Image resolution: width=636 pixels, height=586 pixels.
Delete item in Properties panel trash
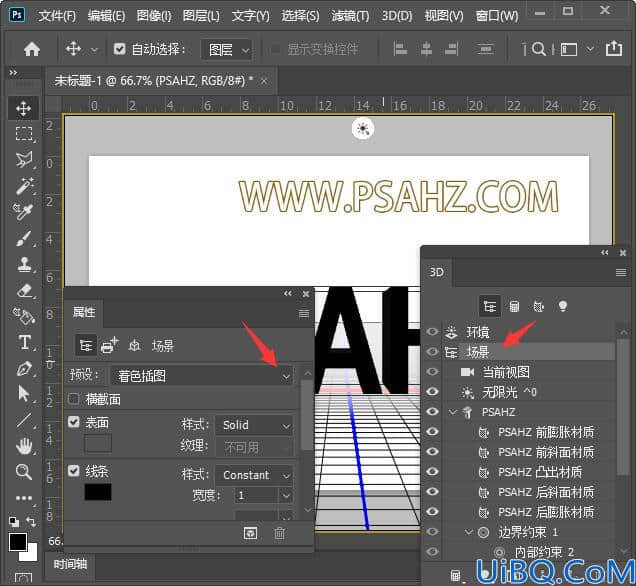pyautogui.click(x=279, y=533)
